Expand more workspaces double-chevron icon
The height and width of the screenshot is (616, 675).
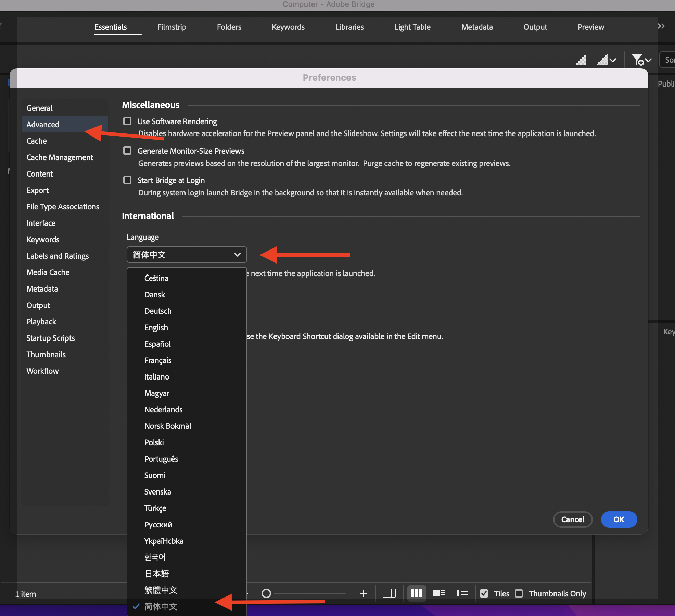(661, 26)
